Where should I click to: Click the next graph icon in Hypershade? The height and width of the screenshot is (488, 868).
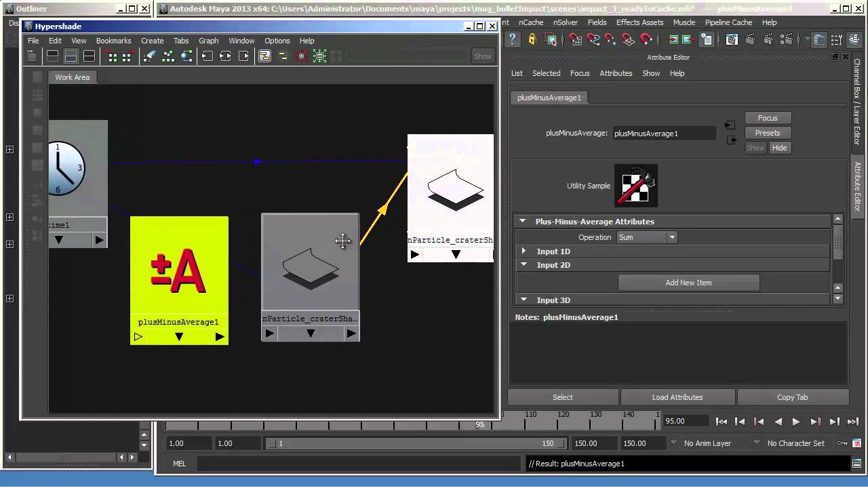point(127,56)
